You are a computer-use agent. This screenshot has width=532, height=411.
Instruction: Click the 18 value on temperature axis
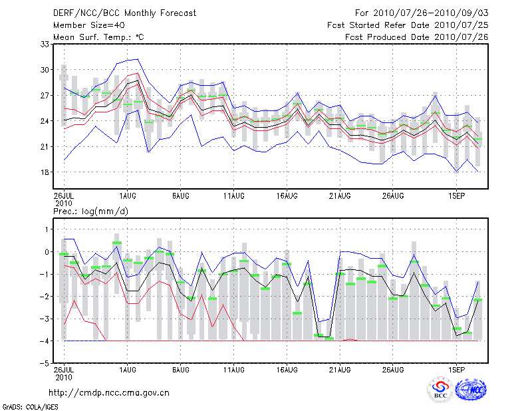pos(45,172)
